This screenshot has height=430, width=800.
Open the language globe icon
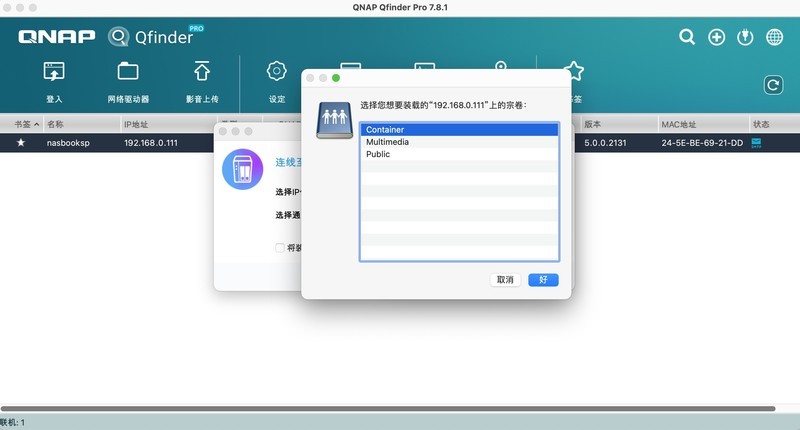click(774, 37)
